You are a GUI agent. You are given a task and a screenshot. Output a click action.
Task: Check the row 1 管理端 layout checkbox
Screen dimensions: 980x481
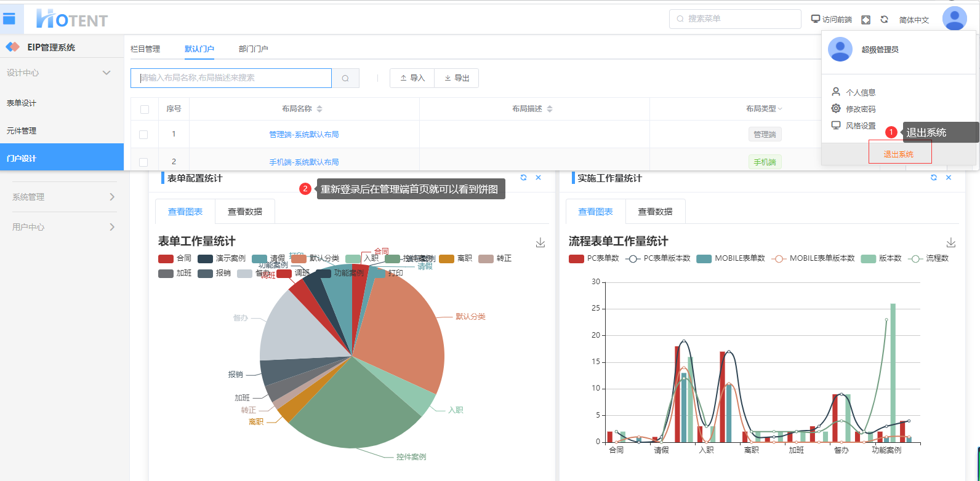[143, 134]
